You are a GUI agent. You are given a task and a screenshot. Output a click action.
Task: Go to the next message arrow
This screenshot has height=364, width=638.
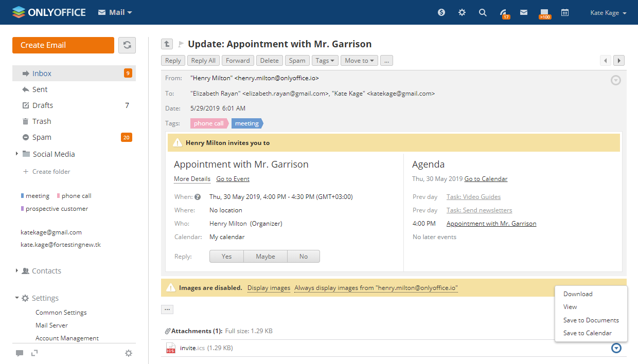(619, 61)
